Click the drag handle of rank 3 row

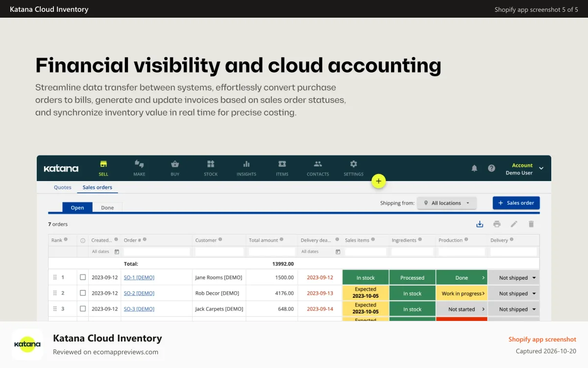55,309
